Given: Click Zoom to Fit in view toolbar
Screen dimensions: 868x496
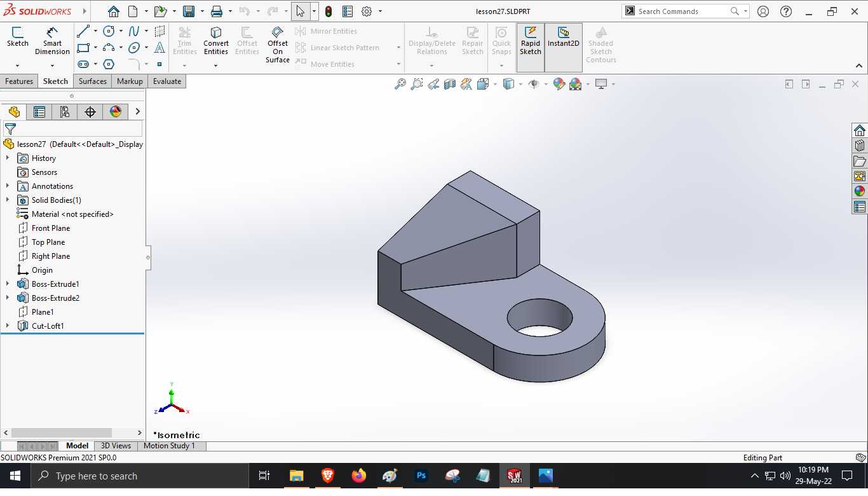Looking at the screenshot, I should [x=400, y=84].
